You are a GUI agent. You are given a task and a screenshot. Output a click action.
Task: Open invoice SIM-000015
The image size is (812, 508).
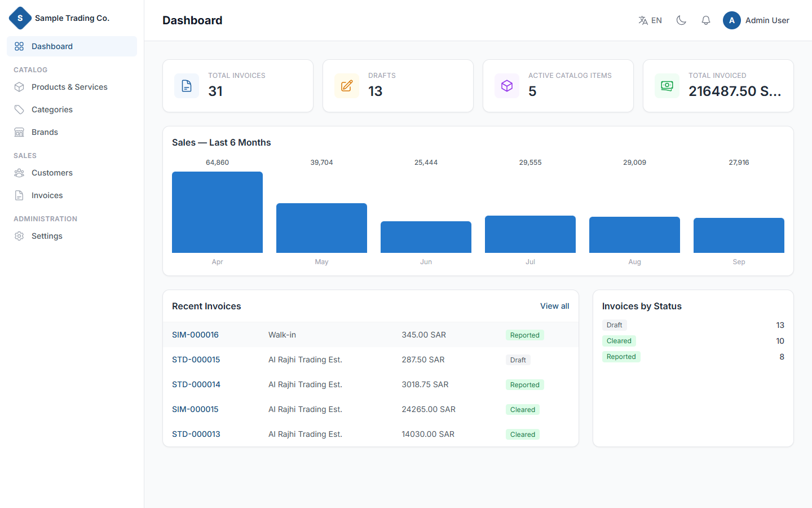click(195, 409)
